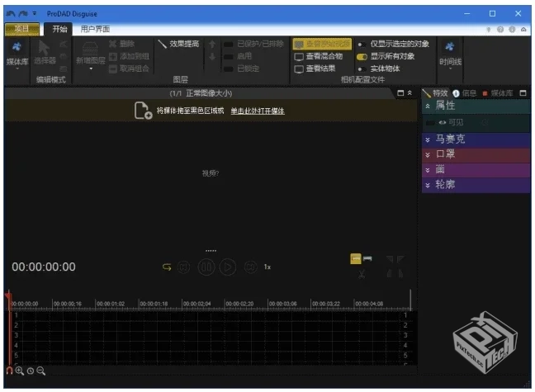Click the 删除 delete icon
This screenshot has height=392, width=535.
point(113,44)
